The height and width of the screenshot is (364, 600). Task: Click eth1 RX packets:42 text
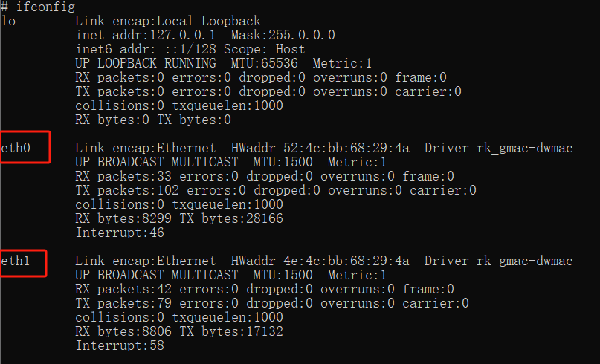pyautogui.click(x=123, y=289)
